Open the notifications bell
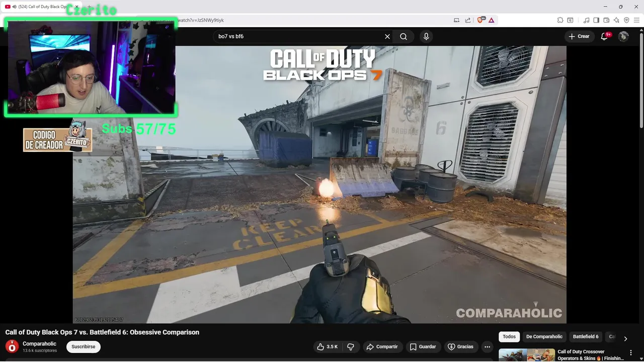 tap(604, 36)
